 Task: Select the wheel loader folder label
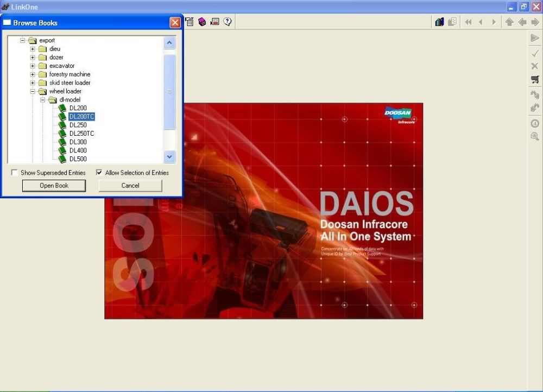[x=65, y=91]
